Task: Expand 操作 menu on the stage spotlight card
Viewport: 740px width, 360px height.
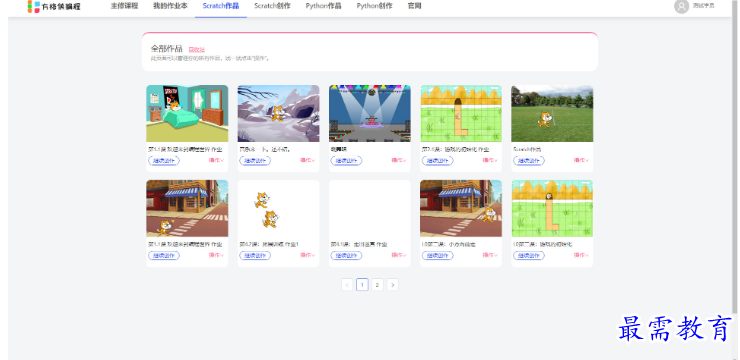Action: click(x=399, y=160)
